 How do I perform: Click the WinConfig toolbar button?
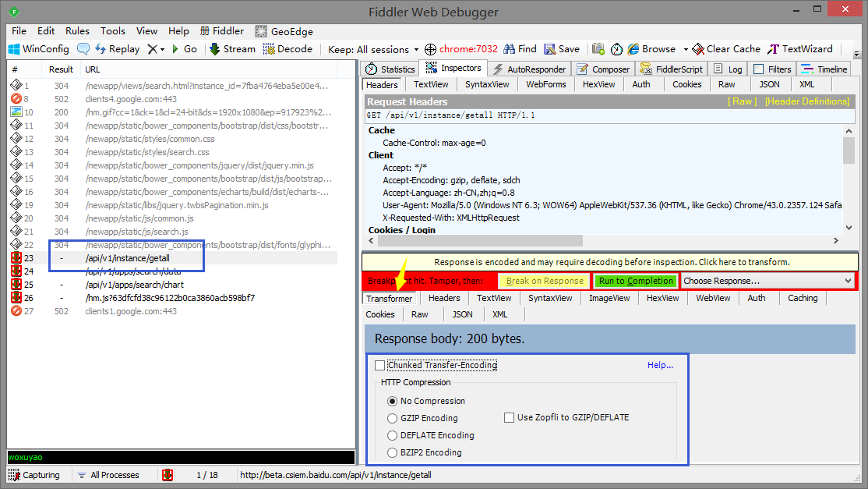[x=39, y=48]
